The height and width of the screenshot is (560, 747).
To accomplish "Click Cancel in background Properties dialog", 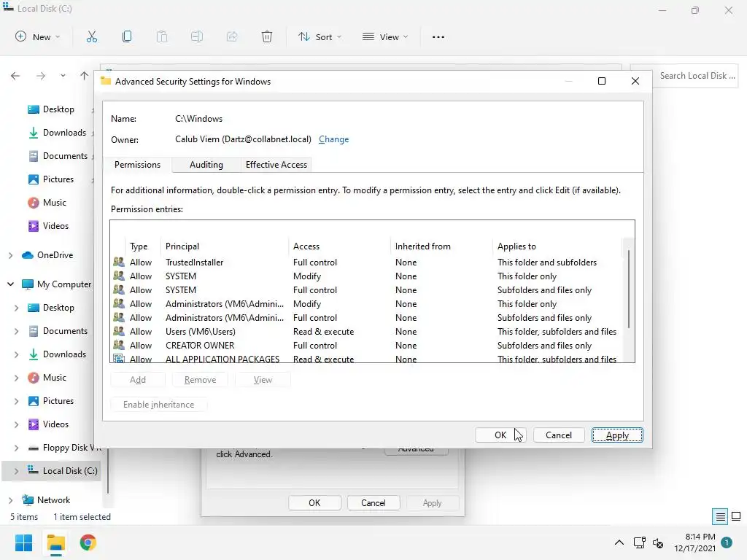I will pyautogui.click(x=373, y=503).
